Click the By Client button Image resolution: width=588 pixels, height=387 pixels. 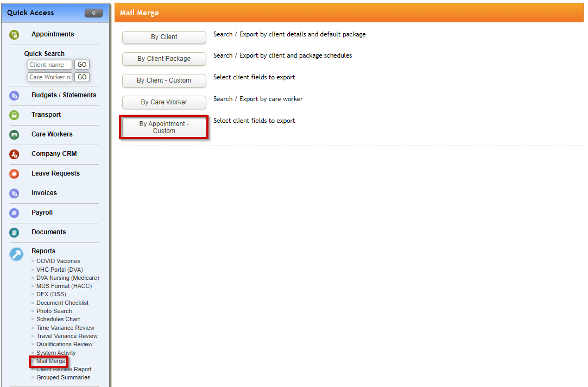coord(164,37)
